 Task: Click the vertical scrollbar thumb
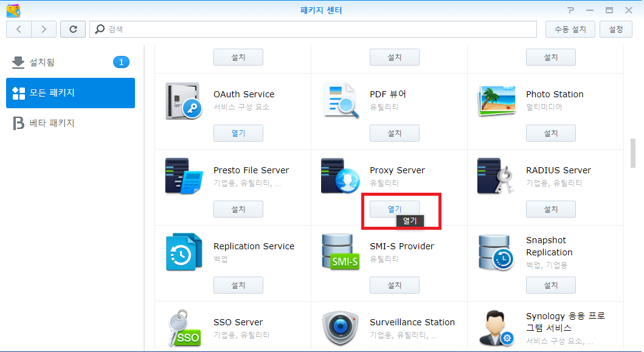[633, 153]
